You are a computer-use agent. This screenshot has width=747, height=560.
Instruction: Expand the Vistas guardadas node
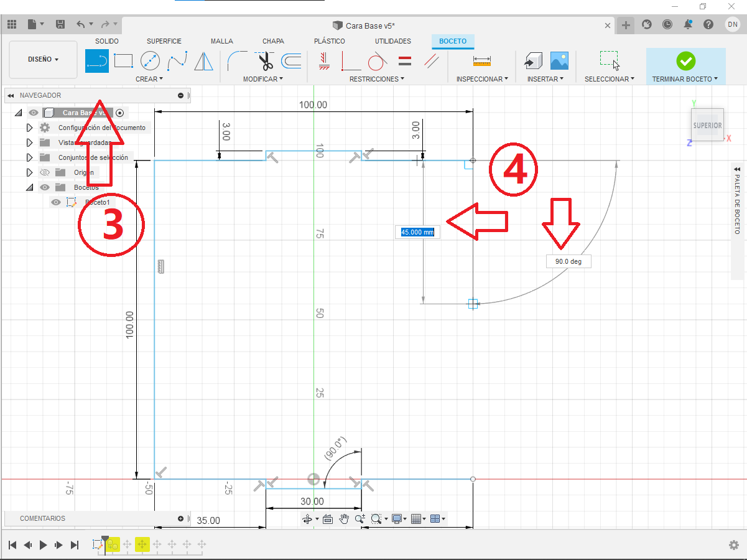[x=29, y=142]
